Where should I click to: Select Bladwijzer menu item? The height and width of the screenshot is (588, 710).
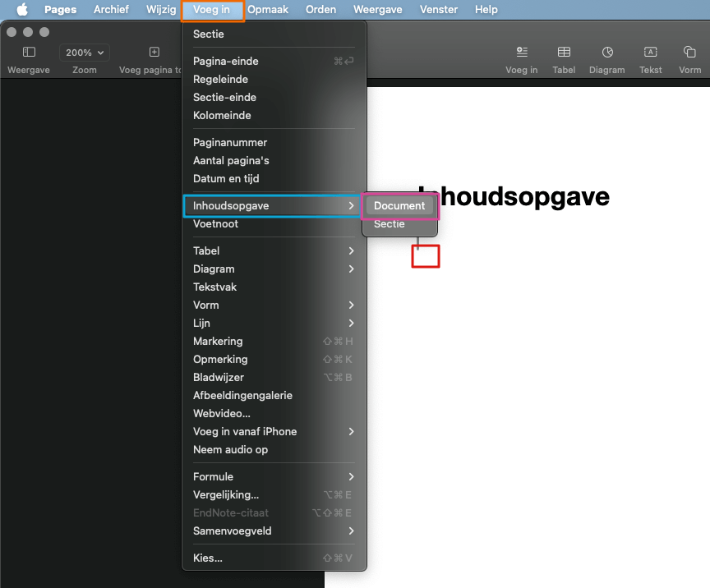pyautogui.click(x=274, y=377)
